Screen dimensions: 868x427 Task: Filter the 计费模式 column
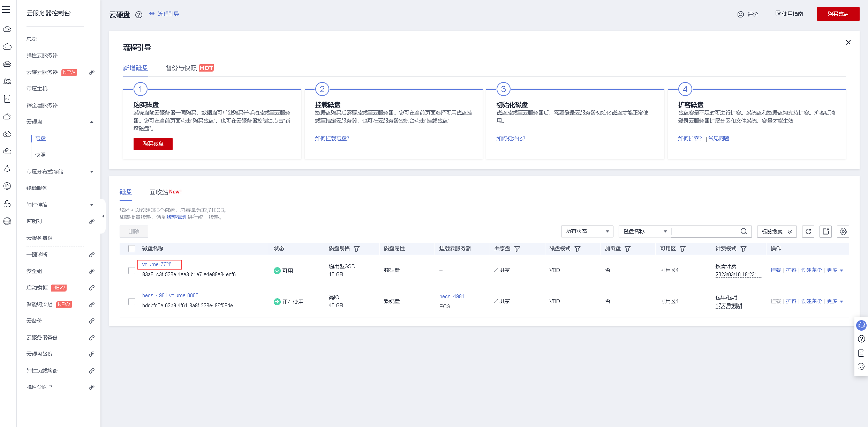click(x=744, y=249)
